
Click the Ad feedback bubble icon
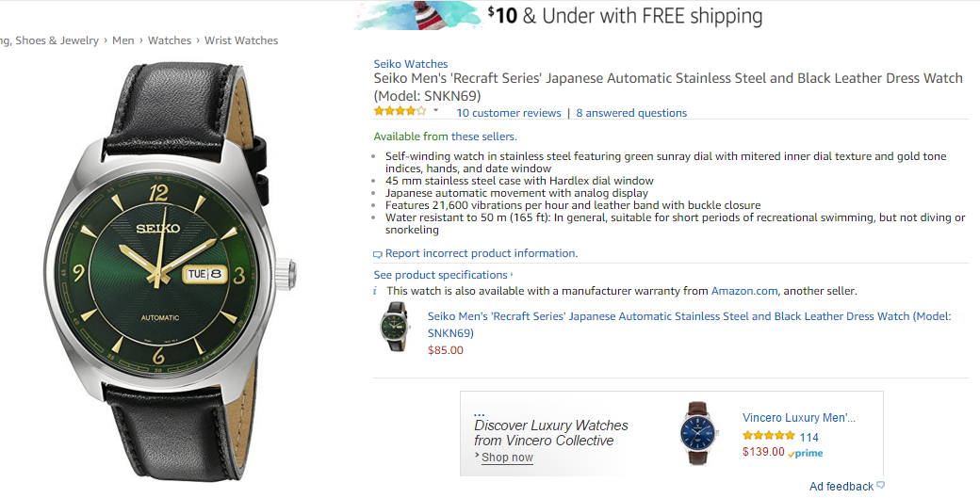881,485
